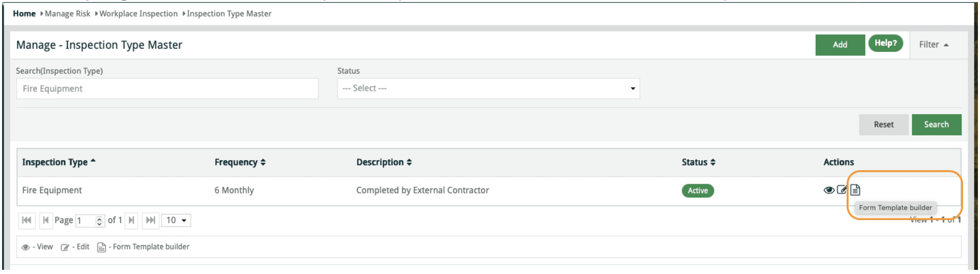The width and height of the screenshot is (980, 274).
Task: Sort the table by Description
Action: (x=384, y=162)
